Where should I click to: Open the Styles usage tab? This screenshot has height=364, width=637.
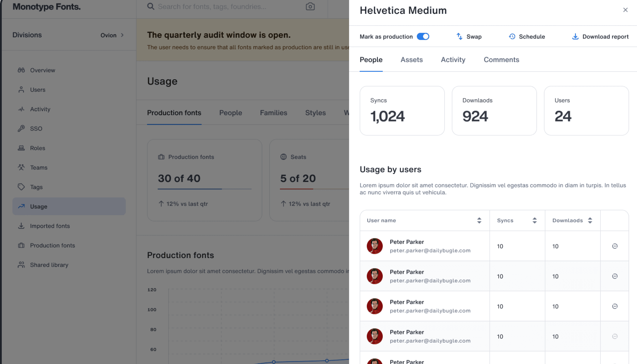[316, 113]
